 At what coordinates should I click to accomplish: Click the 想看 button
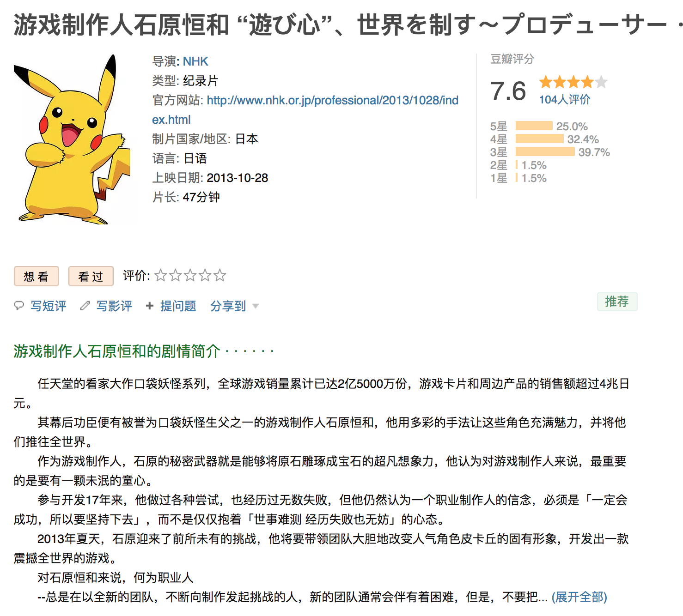click(37, 276)
